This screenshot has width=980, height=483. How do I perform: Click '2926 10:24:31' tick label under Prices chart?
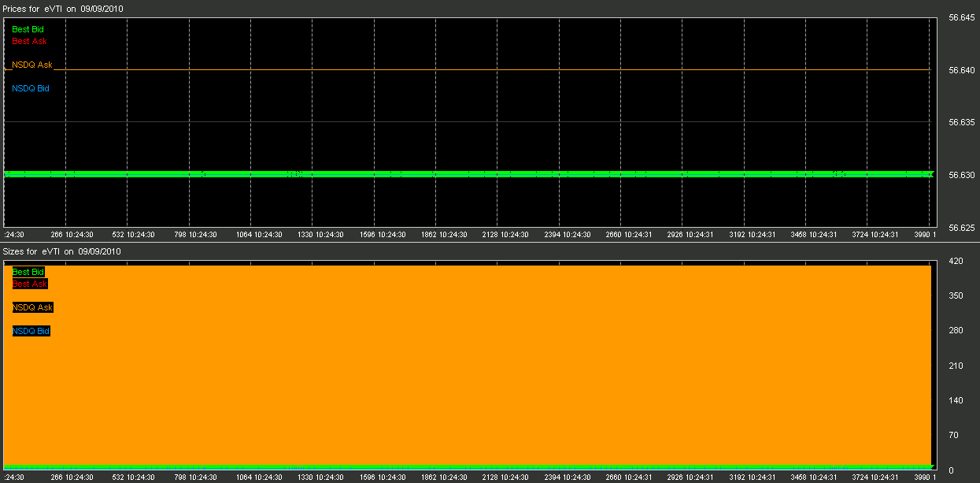690,234
